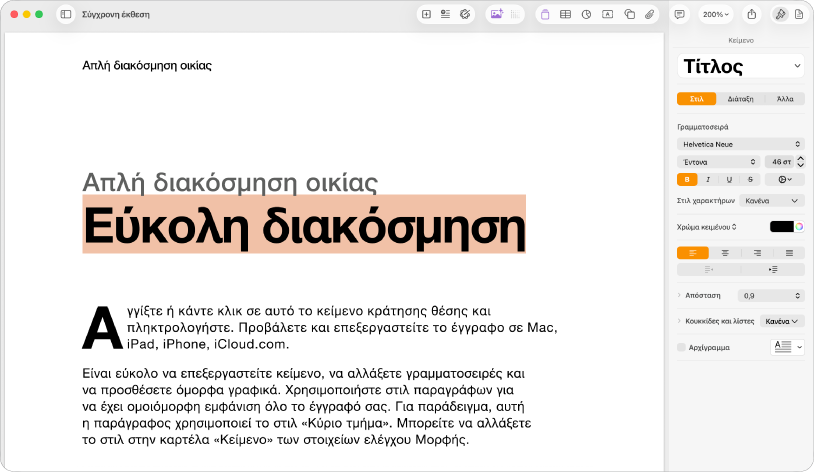Click the Share icon in toolbar
The width and height of the screenshot is (814, 473).
coord(752,15)
